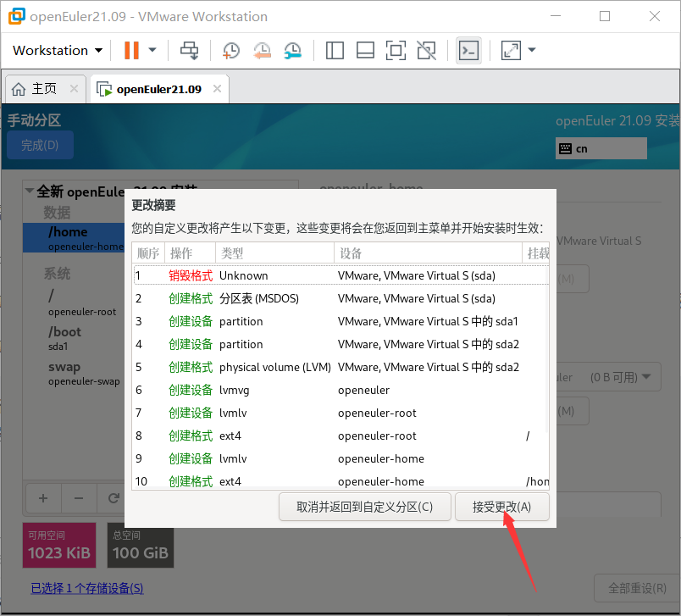Close the 主页 tab
The image size is (681, 616).
tap(75, 89)
